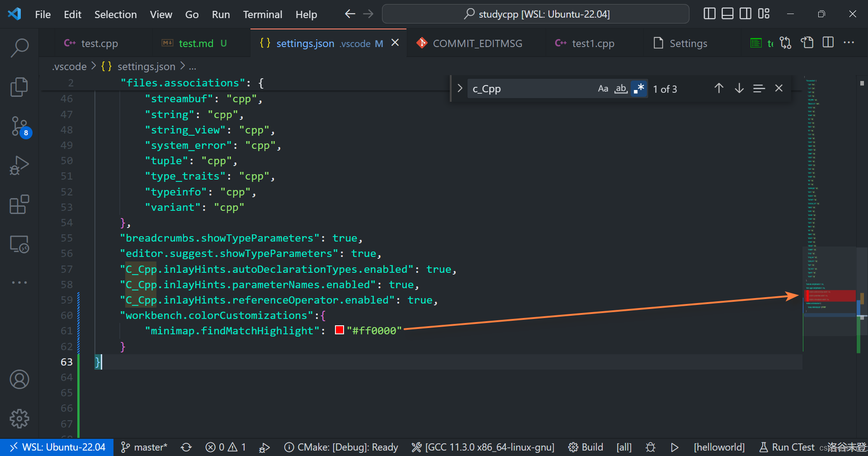
Task: Open Changes compare icon in editor toolbar
Action: pos(786,43)
